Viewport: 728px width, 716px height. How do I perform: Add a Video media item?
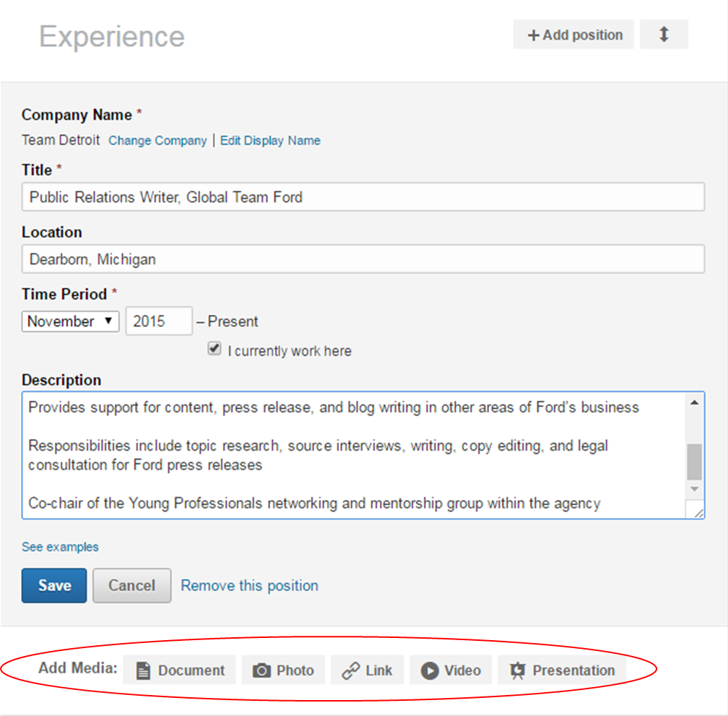451,670
